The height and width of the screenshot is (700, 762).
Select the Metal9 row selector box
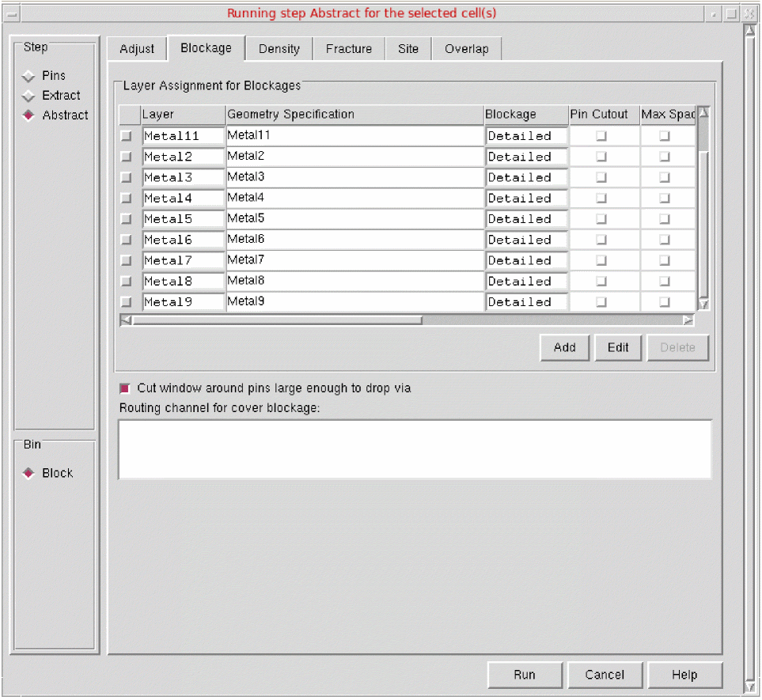pos(127,302)
